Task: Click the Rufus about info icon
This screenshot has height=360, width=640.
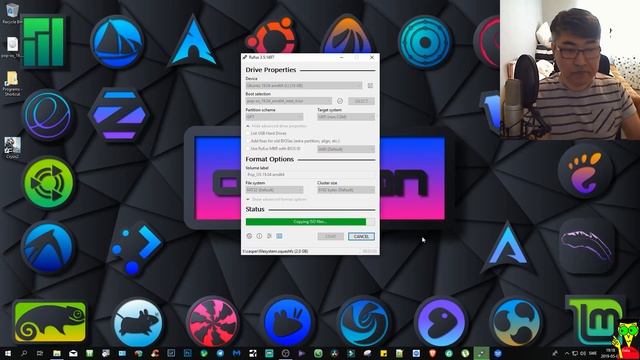Action: pos(259,236)
